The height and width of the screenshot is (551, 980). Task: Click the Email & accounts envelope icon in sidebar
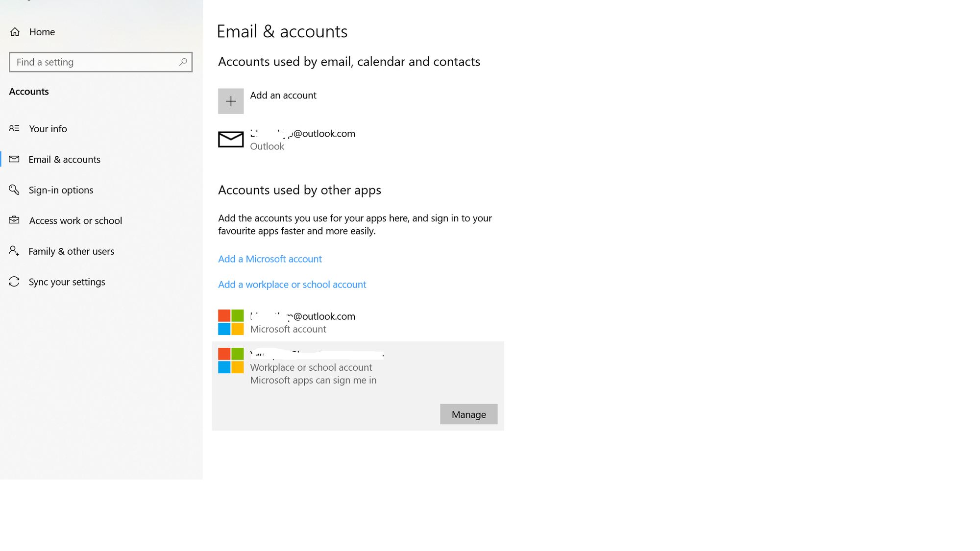[14, 159]
